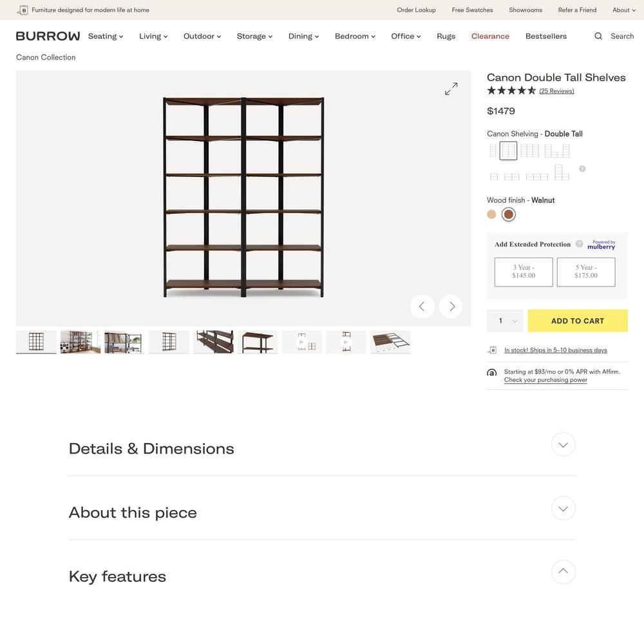Screen dimensions: 644x644
Task: Open the Seating menu
Action: click(x=106, y=36)
